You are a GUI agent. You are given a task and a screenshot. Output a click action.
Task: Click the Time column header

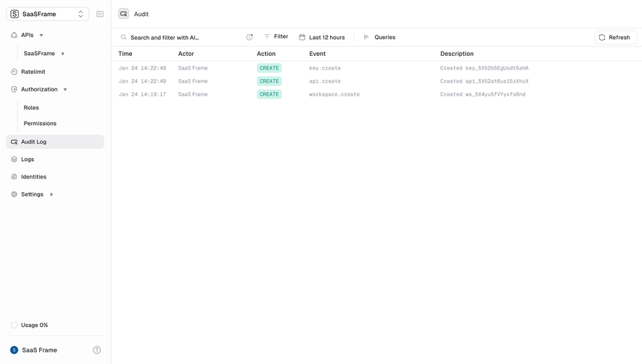click(125, 54)
